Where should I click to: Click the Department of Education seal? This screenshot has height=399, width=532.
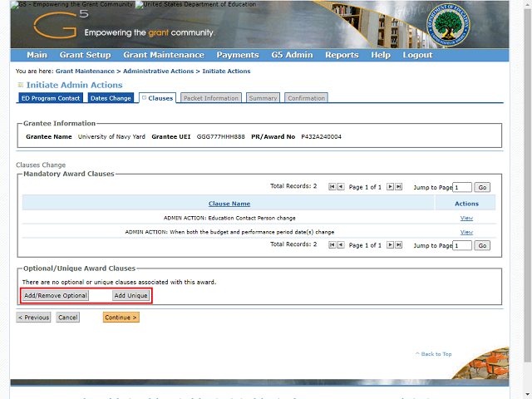[x=448, y=25]
